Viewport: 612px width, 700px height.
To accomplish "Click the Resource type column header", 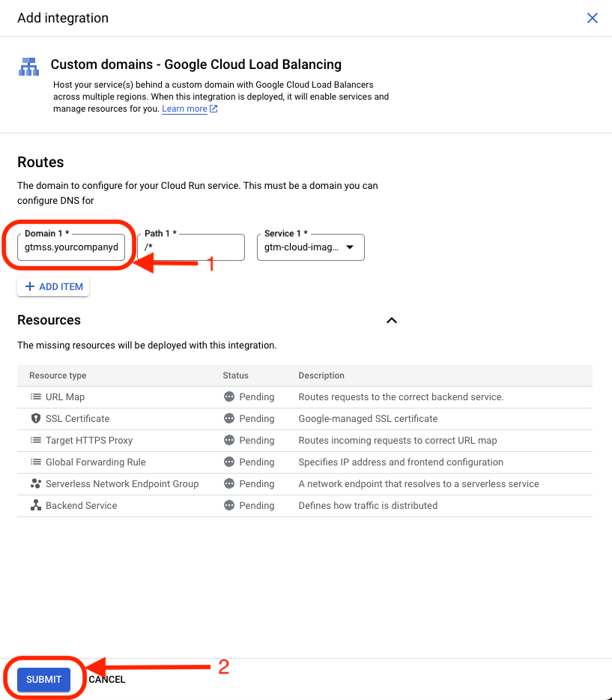I will (58, 375).
